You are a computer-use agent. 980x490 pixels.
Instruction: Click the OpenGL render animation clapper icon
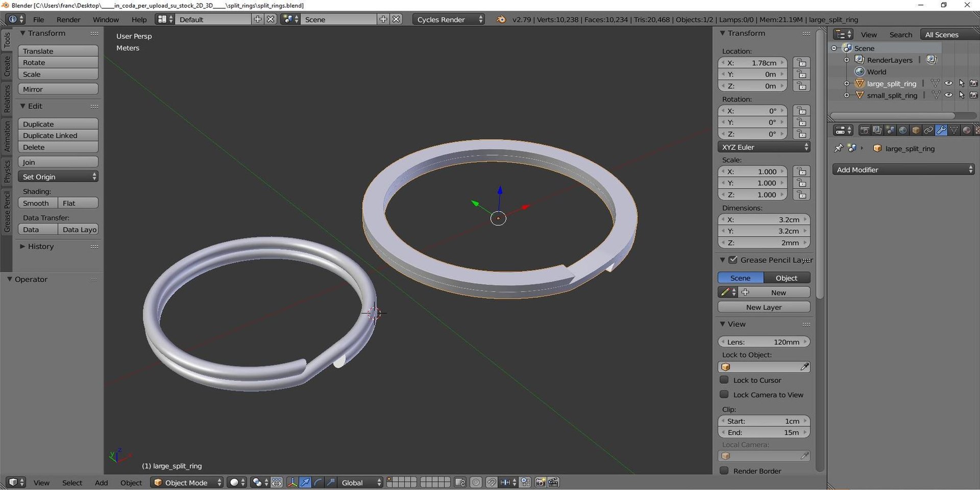553,482
